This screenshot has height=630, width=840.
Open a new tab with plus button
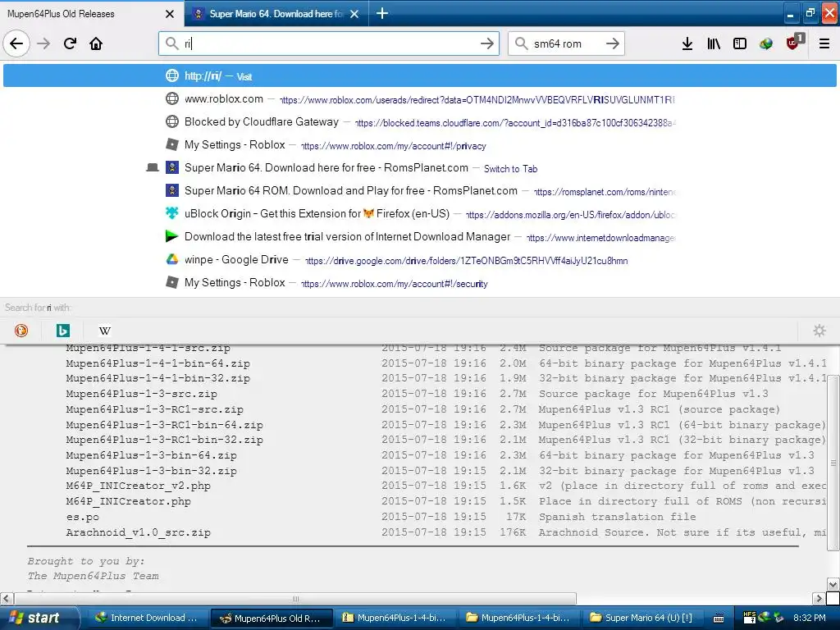[x=382, y=13]
